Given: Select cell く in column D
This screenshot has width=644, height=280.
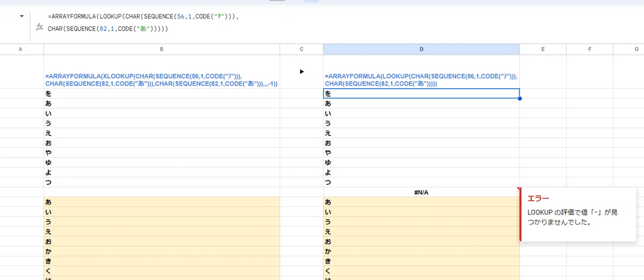Looking at the screenshot, I should point(421,271).
